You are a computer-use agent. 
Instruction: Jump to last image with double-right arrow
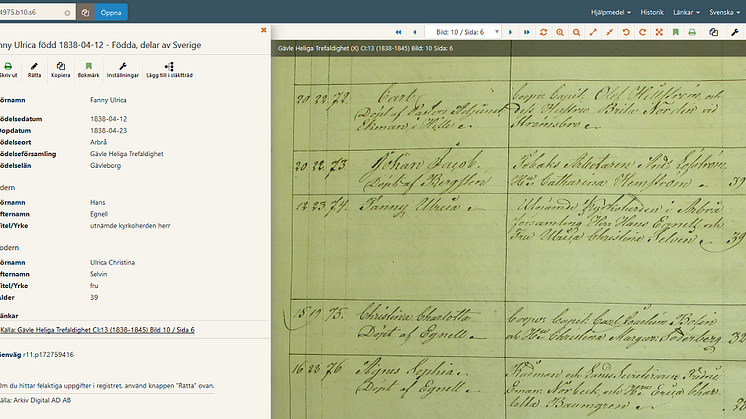(x=527, y=32)
